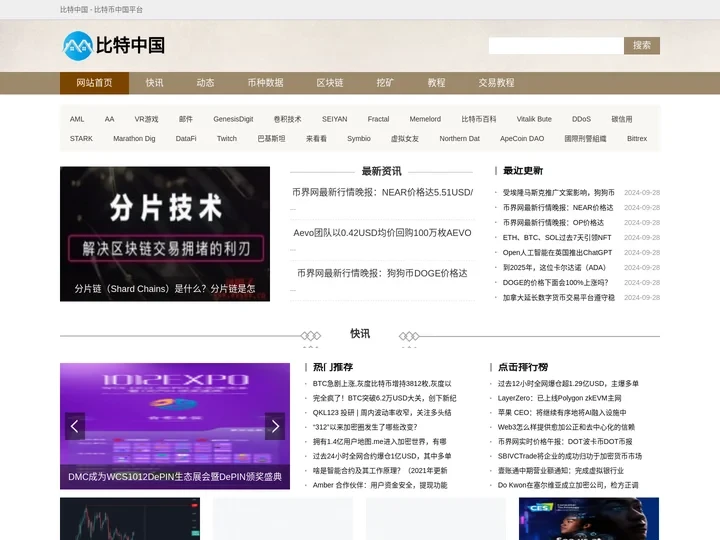Open the Symbio tag link
The image size is (720, 540).
pos(359,138)
